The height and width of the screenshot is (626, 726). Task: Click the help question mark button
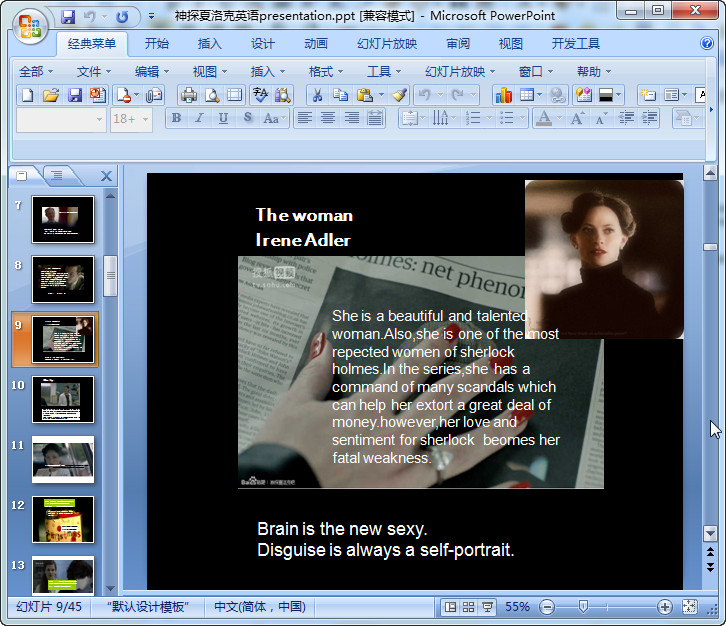707,44
